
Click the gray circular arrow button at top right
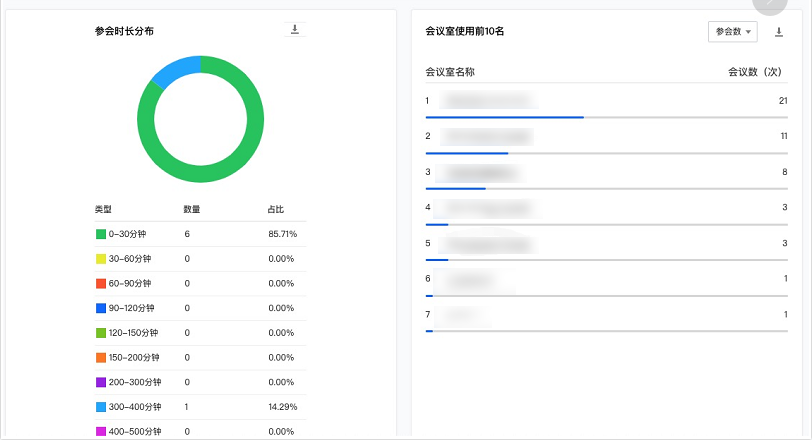coord(770,3)
